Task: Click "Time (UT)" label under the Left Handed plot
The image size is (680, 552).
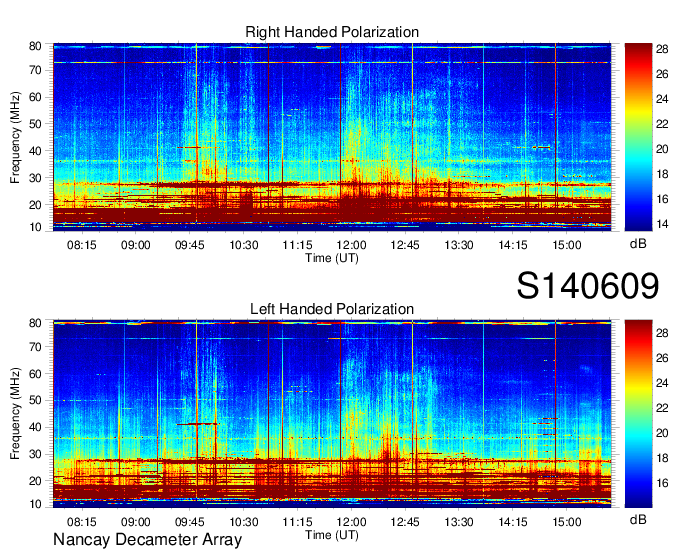Action: coord(332,535)
